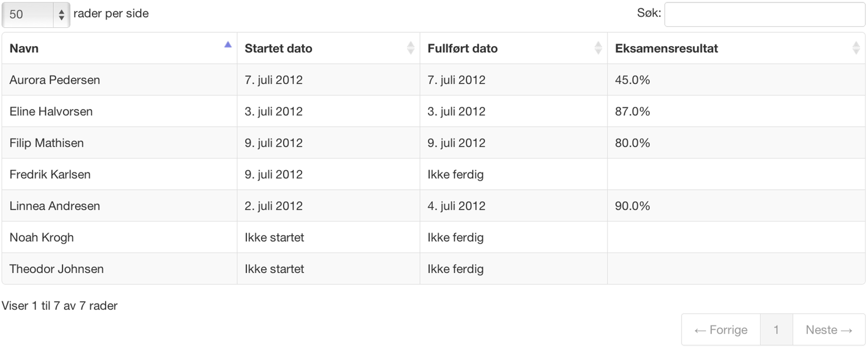Open the rows per side dropdown

click(x=36, y=14)
